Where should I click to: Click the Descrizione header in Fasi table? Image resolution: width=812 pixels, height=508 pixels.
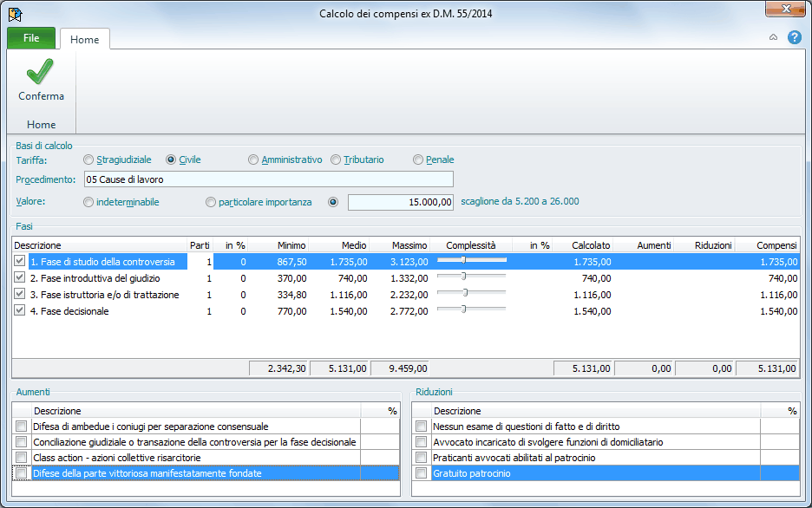pos(100,245)
